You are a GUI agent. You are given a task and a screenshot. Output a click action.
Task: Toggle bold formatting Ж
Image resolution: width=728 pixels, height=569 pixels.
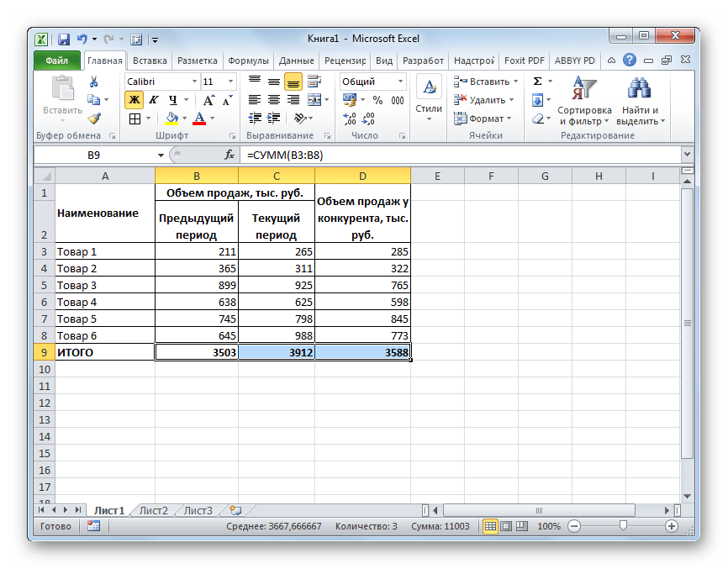tap(135, 100)
